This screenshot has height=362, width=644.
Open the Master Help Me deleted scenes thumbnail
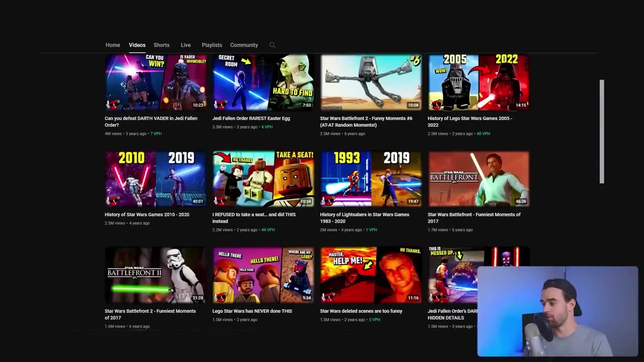(x=371, y=275)
